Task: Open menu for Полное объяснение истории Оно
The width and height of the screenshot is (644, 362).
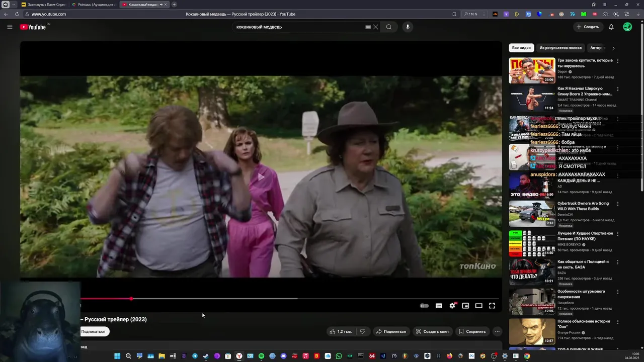Action: coord(618,321)
